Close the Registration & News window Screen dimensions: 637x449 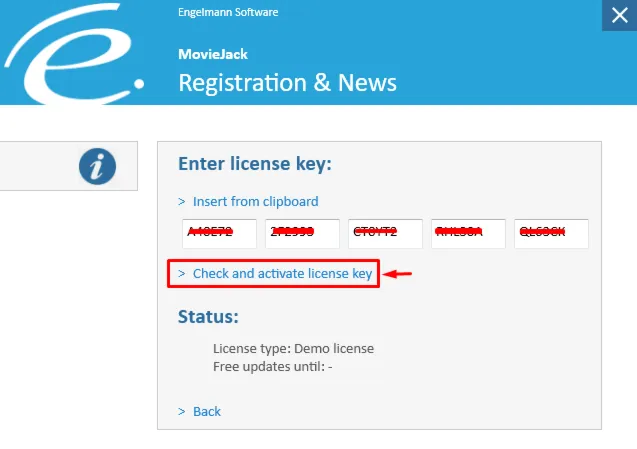click(x=620, y=15)
